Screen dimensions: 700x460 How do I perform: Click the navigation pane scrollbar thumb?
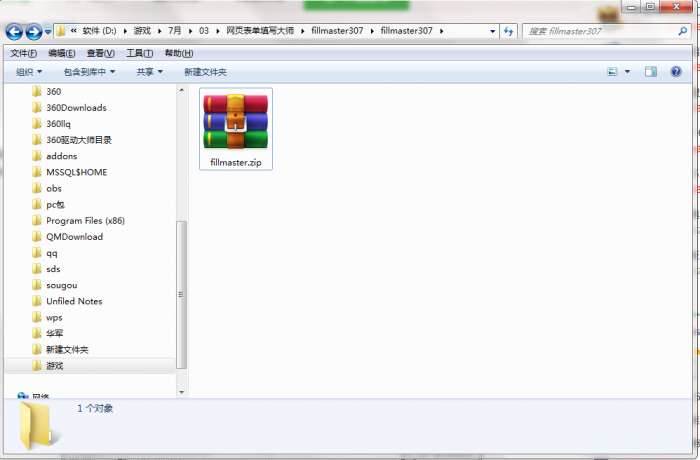pyautogui.click(x=181, y=295)
